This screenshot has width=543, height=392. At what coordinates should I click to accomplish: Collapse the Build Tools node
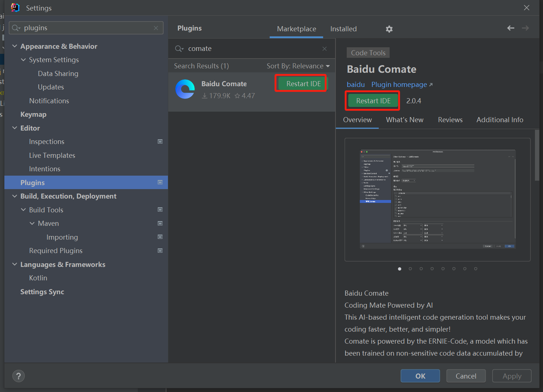click(x=23, y=209)
